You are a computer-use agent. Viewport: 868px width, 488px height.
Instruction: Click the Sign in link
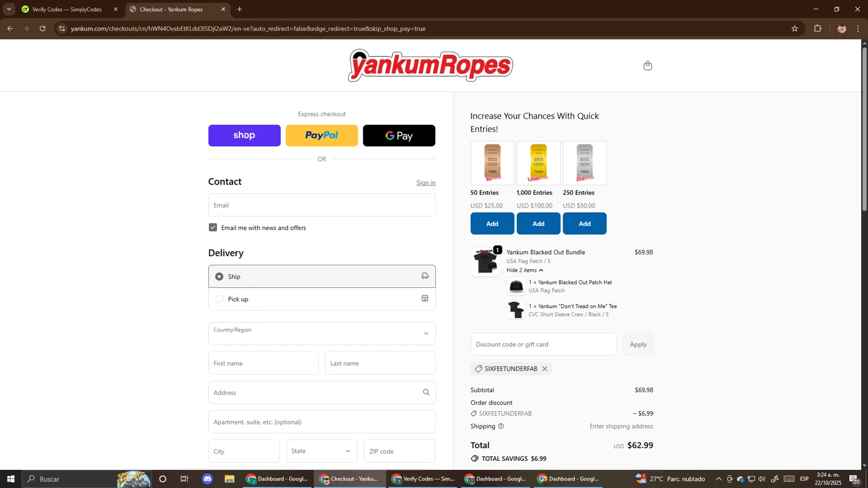[426, 183]
